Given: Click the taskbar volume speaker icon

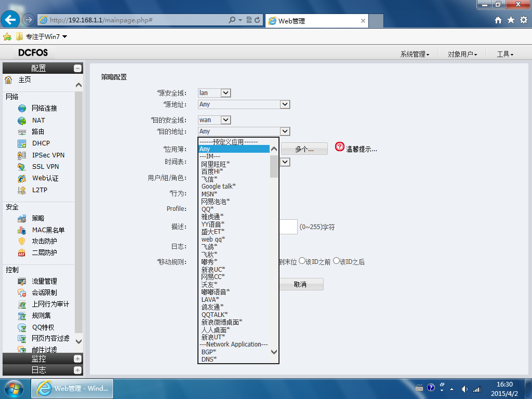Looking at the screenshot, I should click(x=464, y=389).
